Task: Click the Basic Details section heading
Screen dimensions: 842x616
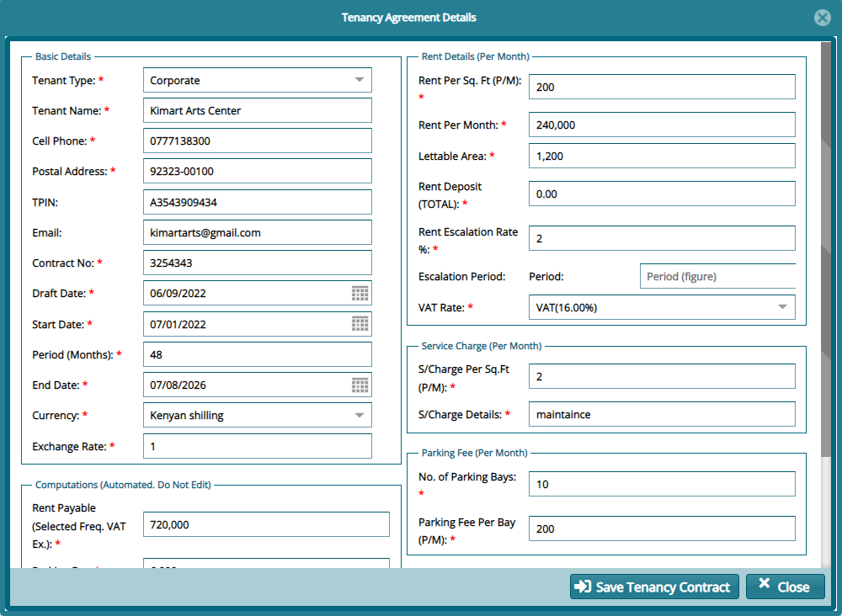Action: pyautogui.click(x=63, y=56)
